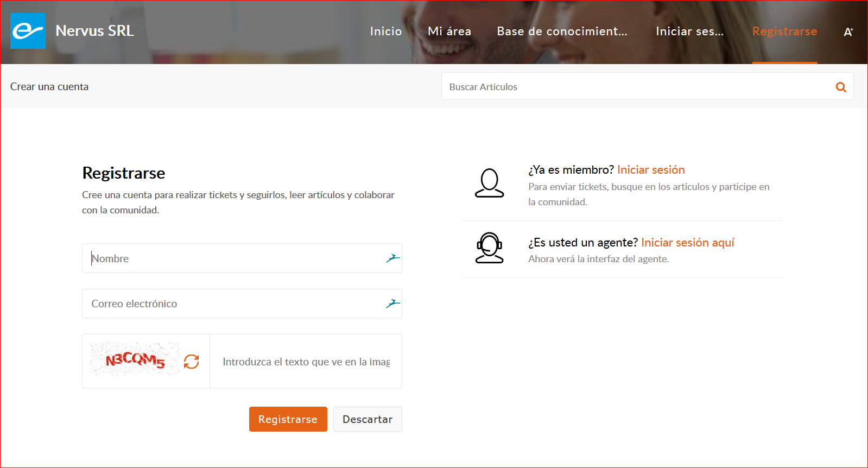Click the Nervus SRL logo icon
The height and width of the screenshot is (468, 868).
pyautogui.click(x=28, y=31)
